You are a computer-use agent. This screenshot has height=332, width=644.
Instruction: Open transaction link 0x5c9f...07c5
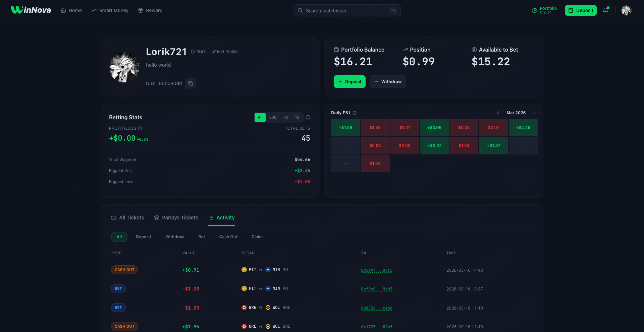pos(377,270)
